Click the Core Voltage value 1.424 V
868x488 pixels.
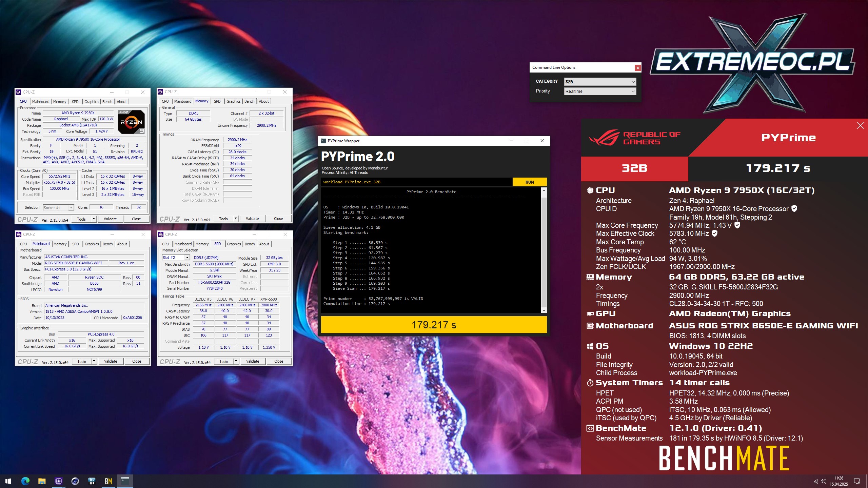101,131
